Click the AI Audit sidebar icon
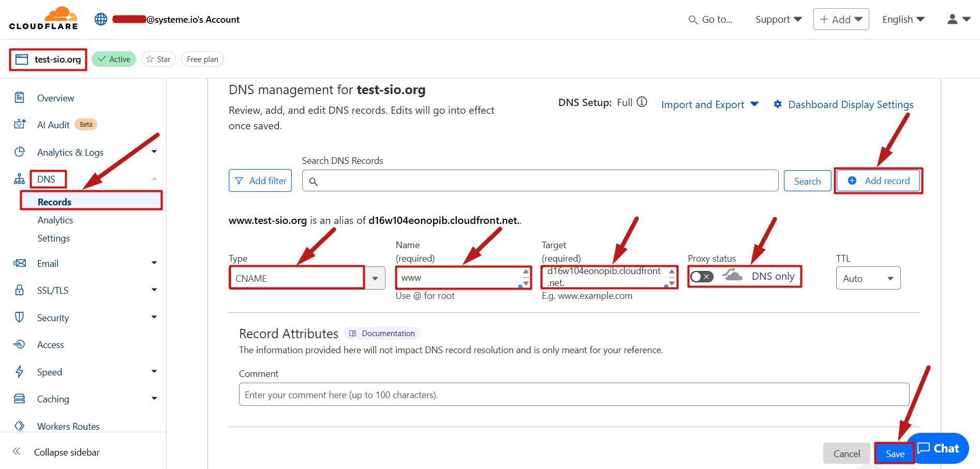980x469 pixels. pyautogui.click(x=20, y=125)
